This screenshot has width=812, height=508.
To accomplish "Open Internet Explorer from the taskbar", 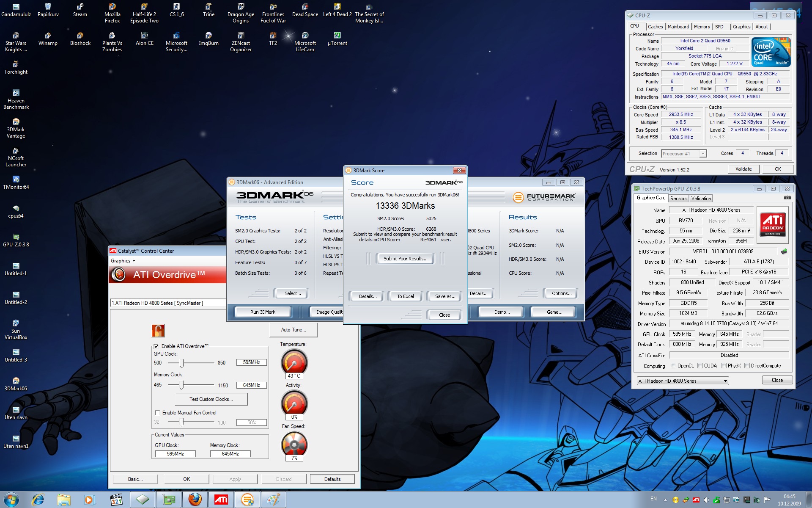I will coord(38,500).
